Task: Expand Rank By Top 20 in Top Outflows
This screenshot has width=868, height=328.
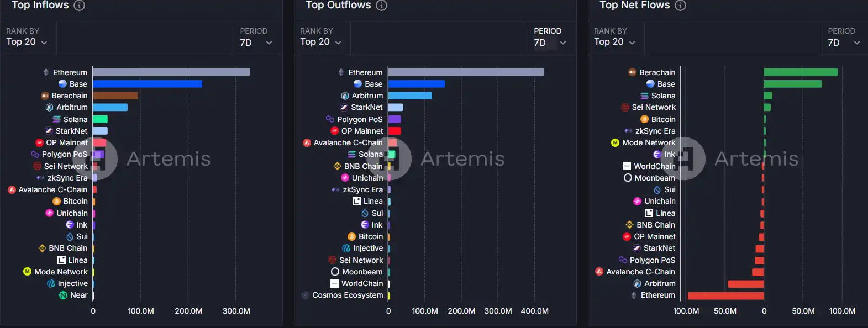Action: 320,42
